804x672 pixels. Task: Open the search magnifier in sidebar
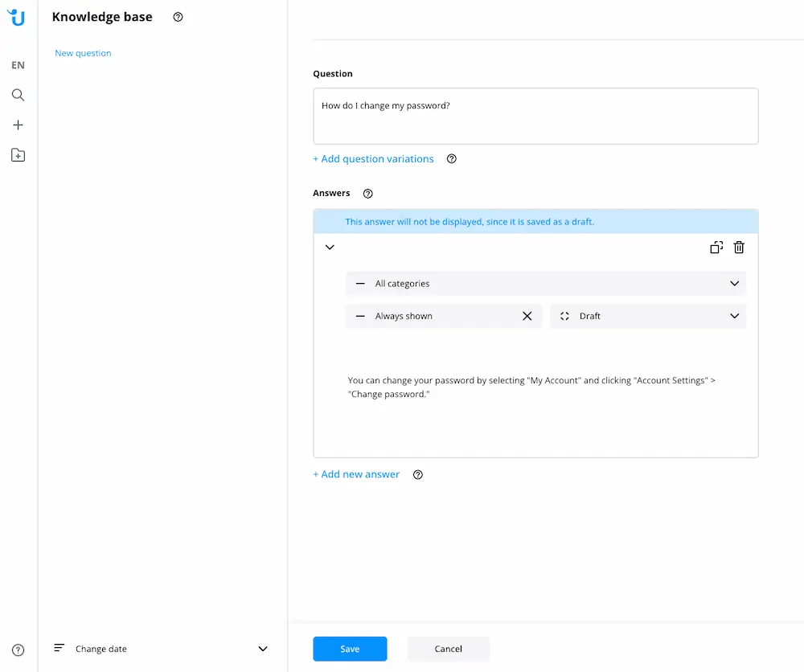tap(18, 95)
